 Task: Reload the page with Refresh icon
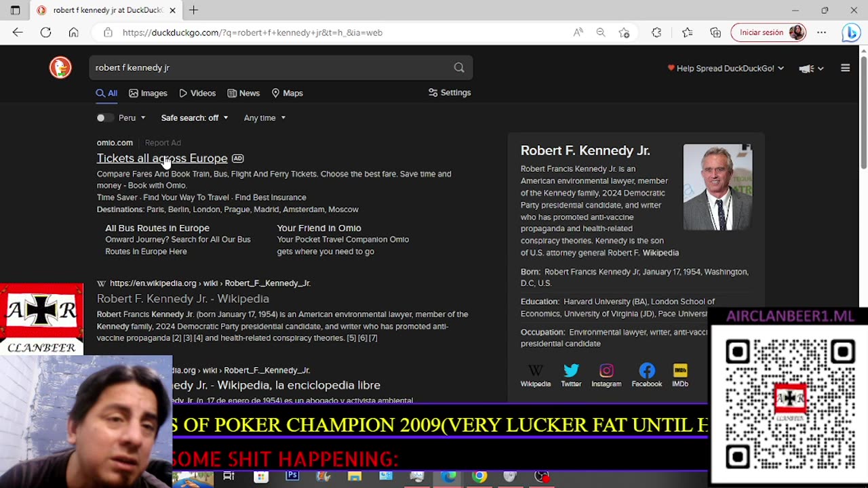point(45,33)
